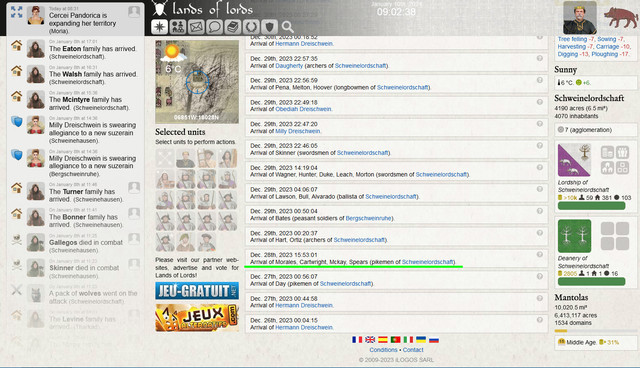640x368 pixels.
Task: Switch language with the Spanish flag
Action: point(382,339)
